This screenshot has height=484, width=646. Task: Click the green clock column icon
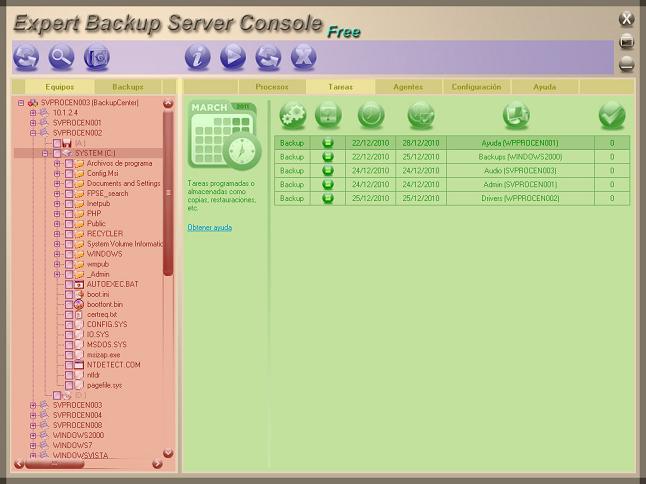tap(371, 115)
